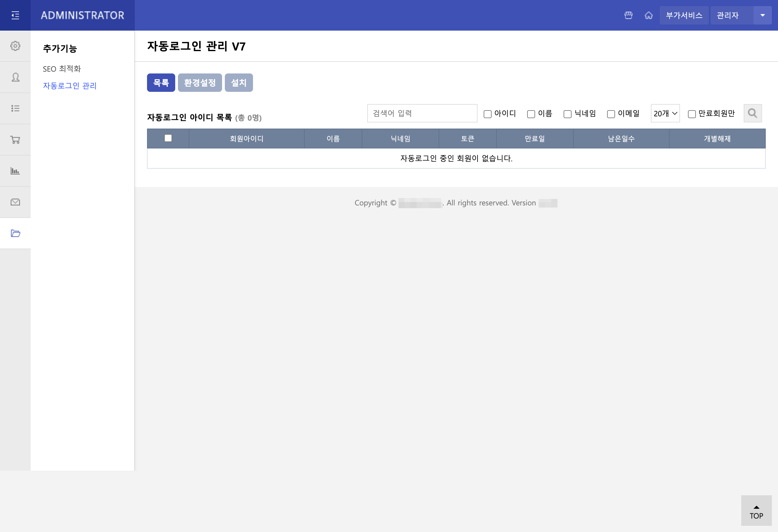Open the highlighted folder icon in sidebar
Image resolution: width=778 pixels, height=532 pixels.
click(15, 233)
